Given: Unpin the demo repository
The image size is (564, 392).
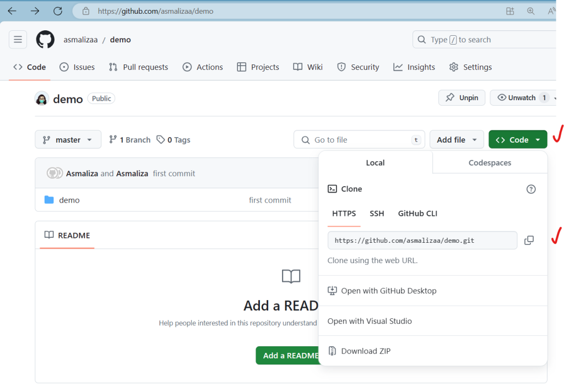Looking at the screenshot, I should click(462, 98).
